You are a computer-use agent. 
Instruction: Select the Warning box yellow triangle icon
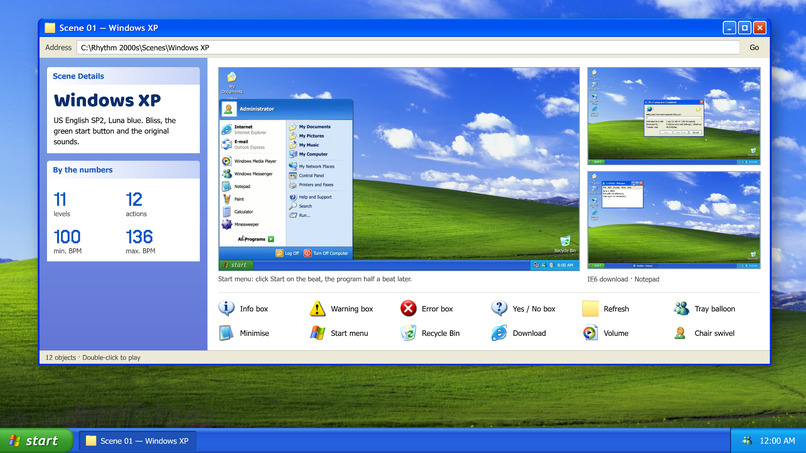click(x=317, y=309)
